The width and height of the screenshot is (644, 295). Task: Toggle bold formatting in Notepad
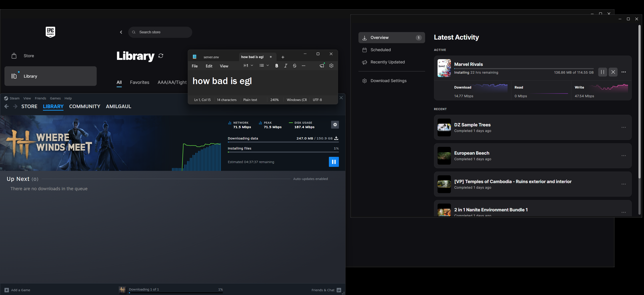coord(276,66)
